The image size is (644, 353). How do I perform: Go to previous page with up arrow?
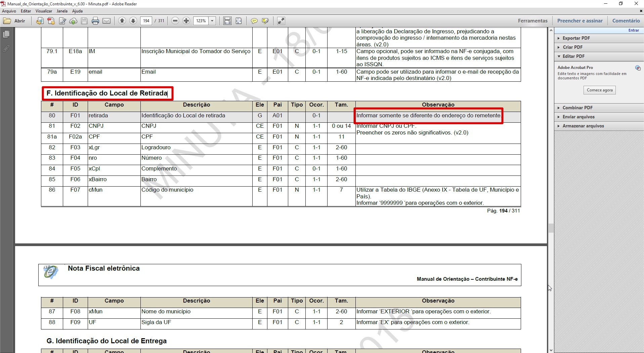(122, 21)
